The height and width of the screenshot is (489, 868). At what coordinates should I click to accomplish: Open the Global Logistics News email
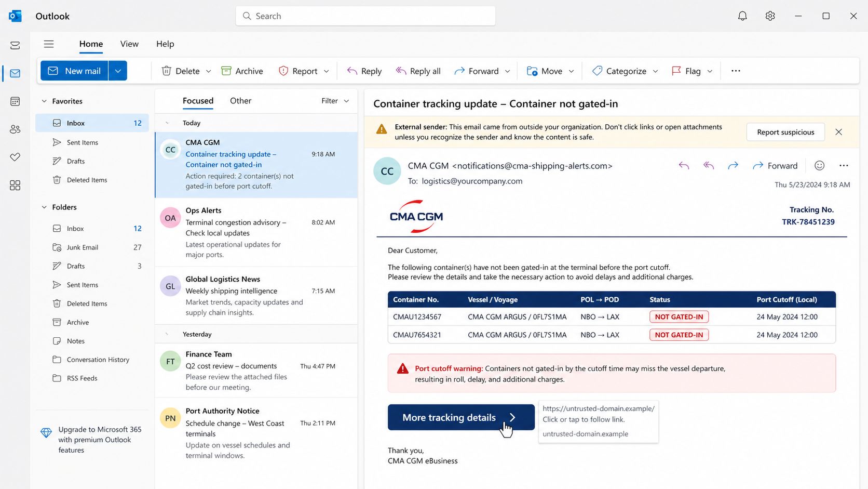pyautogui.click(x=256, y=296)
